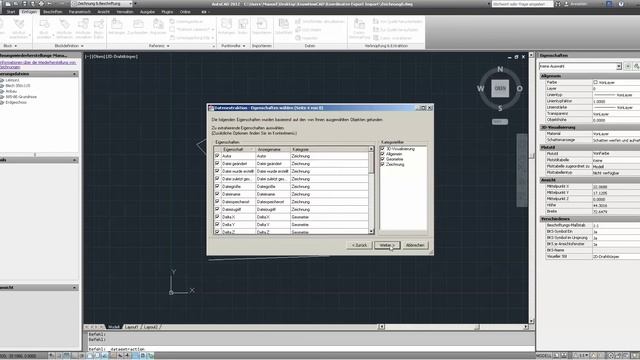Click the Abbrechen button in the dialog
Viewport: 640px width, 360px height.
(415, 245)
